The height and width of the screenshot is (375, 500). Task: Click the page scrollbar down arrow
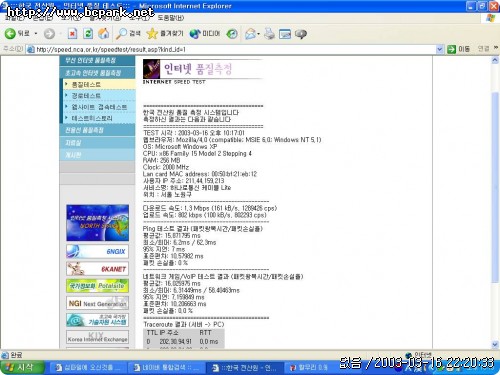point(495,344)
